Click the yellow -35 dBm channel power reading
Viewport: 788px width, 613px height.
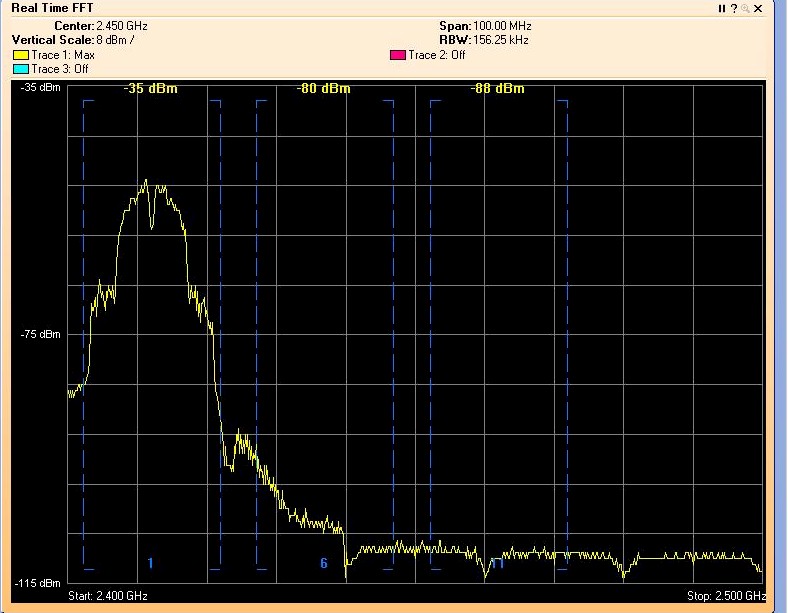150,88
